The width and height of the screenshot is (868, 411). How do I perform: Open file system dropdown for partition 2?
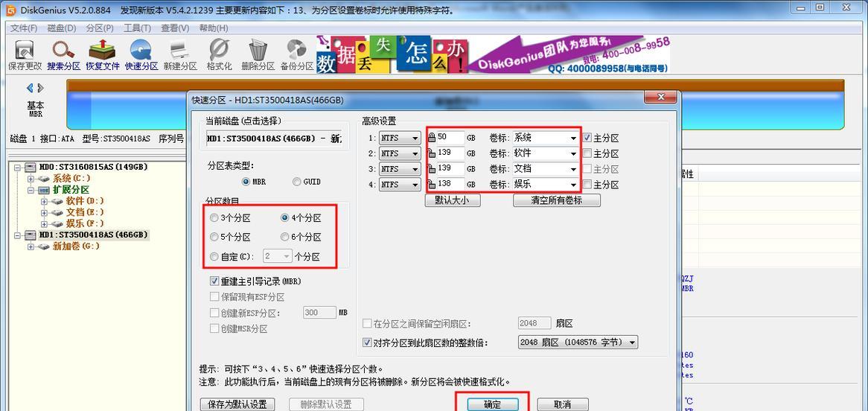pos(400,153)
